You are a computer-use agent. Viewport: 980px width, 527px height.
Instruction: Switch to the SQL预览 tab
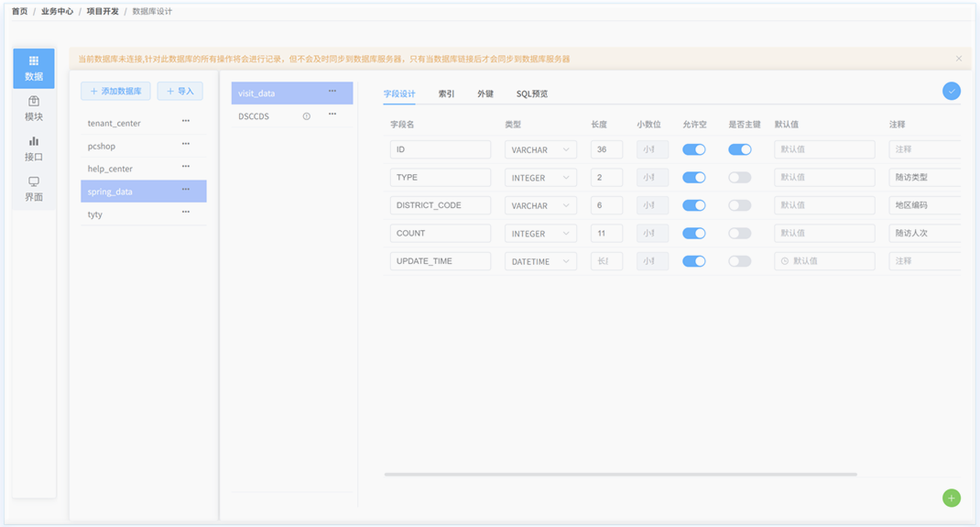click(532, 93)
